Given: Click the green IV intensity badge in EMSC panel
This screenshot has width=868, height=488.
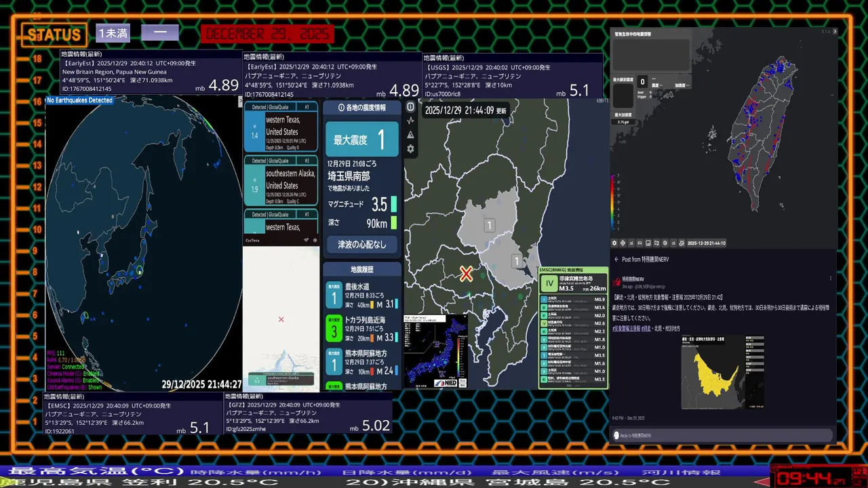Looking at the screenshot, I should pos(549,283).
